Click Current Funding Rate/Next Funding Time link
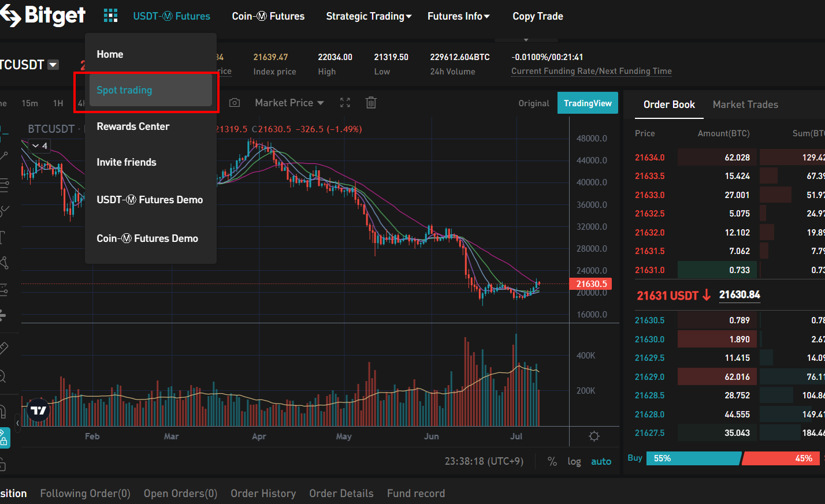Screen dimensions: 825x504 (x=592, y=71)
